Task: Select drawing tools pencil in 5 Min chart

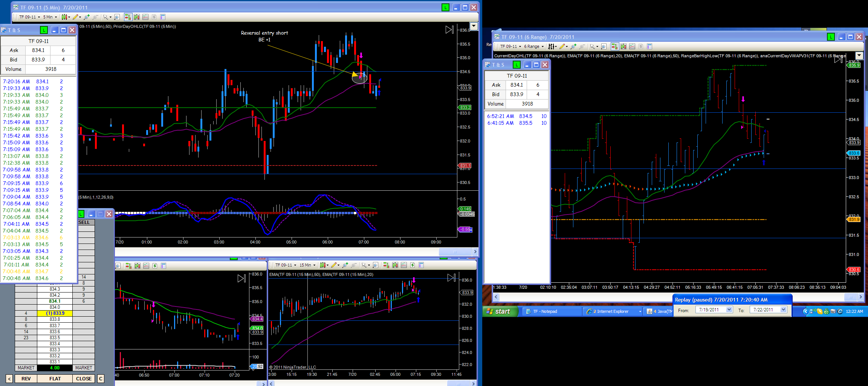Action: [x=76, y=17]
